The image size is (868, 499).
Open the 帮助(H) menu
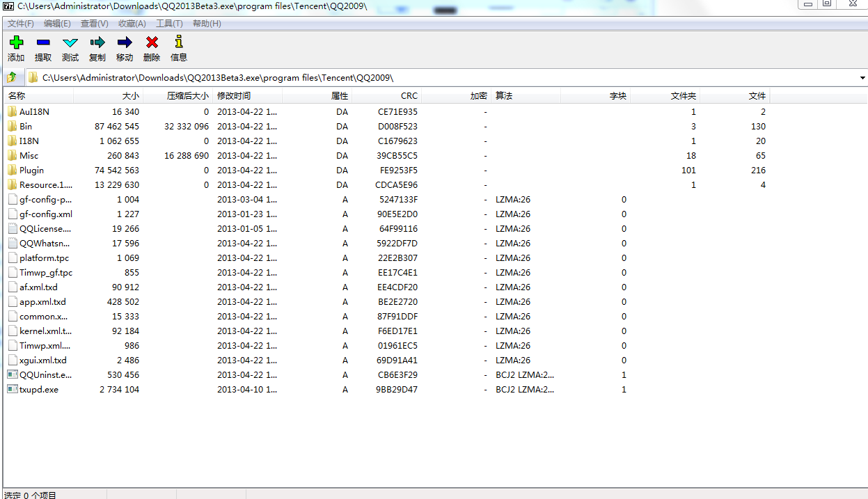[x=207, y=24]
